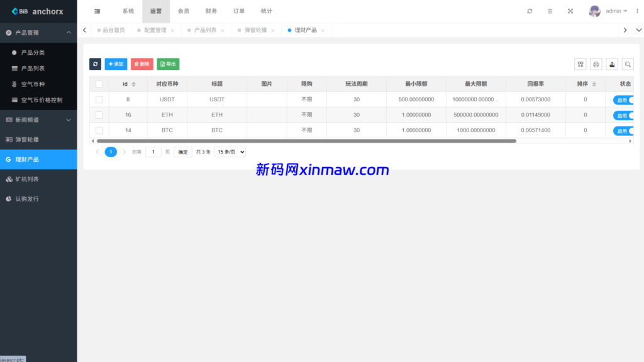This screenshot has width=644, height=362.
Task: Close the 弹窗轮播 tab
Action: (273, 30)
